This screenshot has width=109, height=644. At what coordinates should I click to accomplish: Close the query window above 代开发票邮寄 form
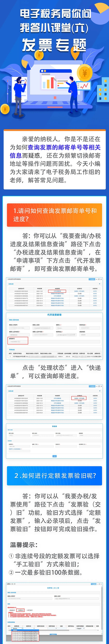coord(101,279)
